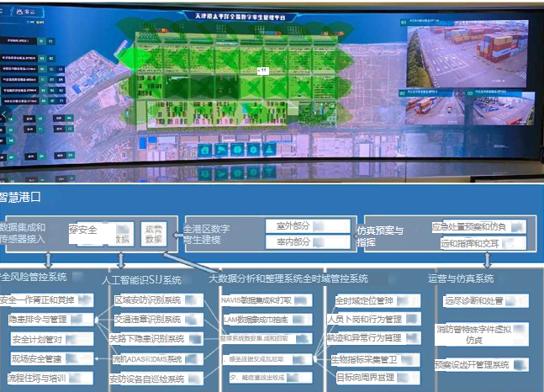This screenshot has width=544, height=392.
Task: Click the 室外部分 box
Action: coord(308,225)
